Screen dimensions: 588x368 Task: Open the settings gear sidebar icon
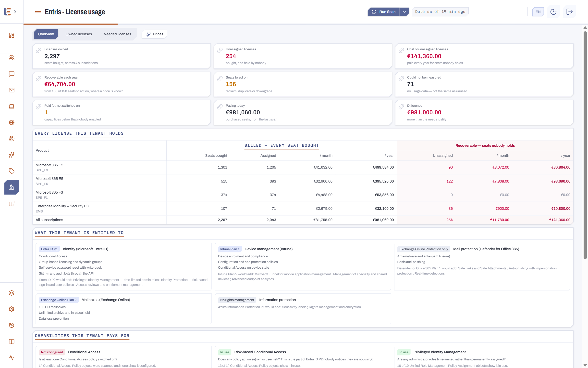(12, 309)
